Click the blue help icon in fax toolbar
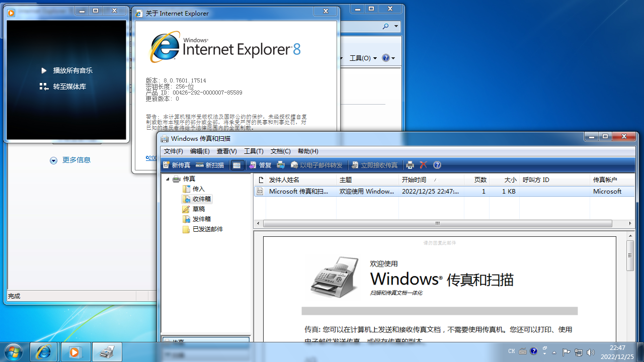This screenshot has width=644, height=362. [x=437, y=165]
